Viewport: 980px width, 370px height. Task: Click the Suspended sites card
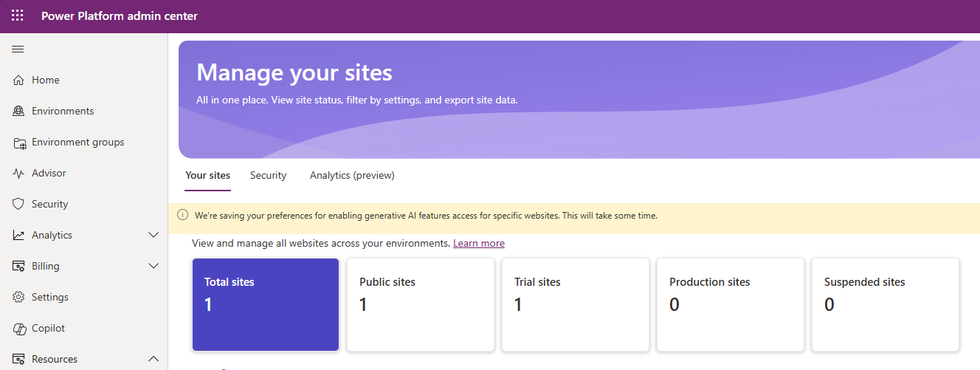click(x=886, y=304)
